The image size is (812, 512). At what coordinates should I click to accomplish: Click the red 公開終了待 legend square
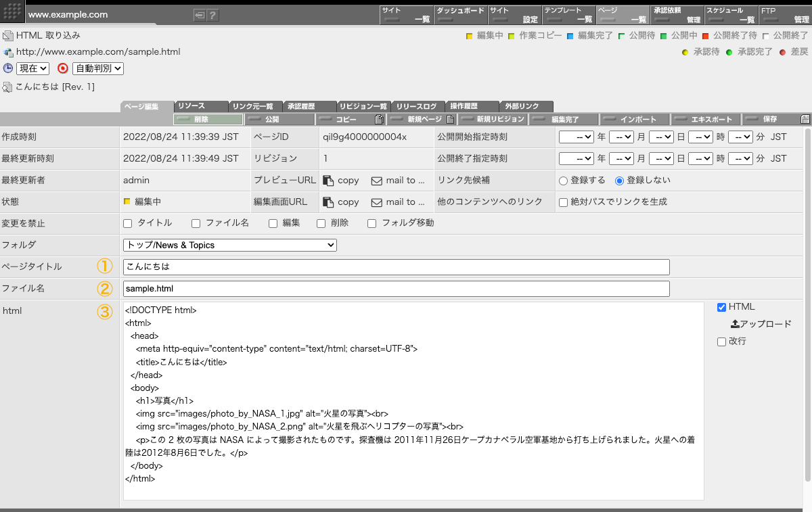click(x=705, y=36)
